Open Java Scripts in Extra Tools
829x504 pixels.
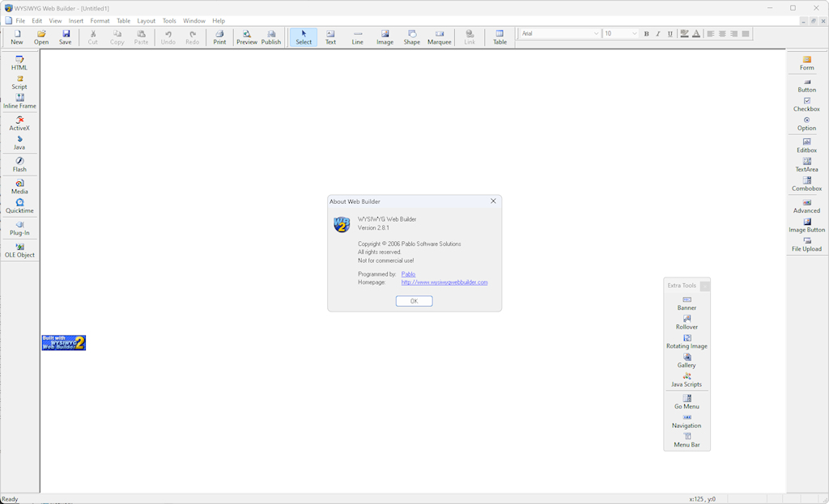coord(687,379)
